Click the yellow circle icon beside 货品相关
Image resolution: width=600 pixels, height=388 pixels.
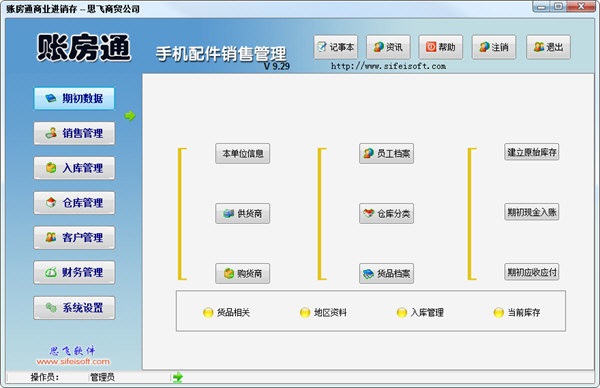[x=208, y=313]
